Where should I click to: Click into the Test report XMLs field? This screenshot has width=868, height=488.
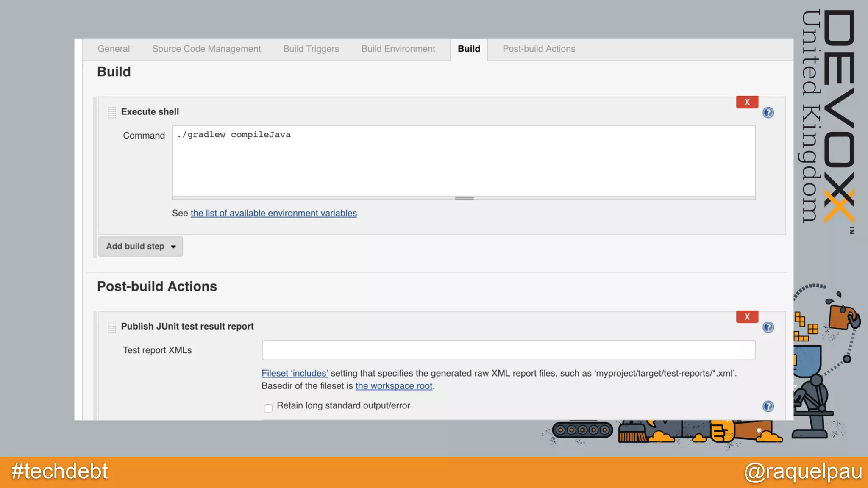508,350
